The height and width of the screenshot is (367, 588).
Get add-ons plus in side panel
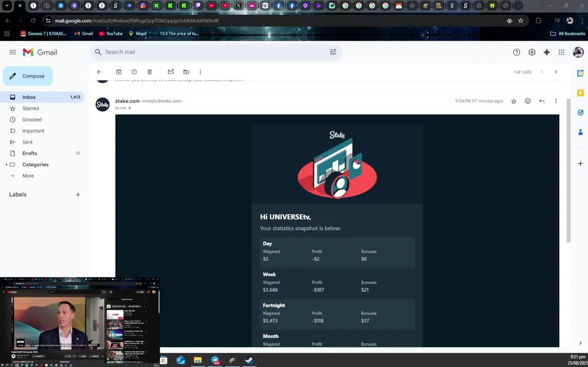click(580, 164)
